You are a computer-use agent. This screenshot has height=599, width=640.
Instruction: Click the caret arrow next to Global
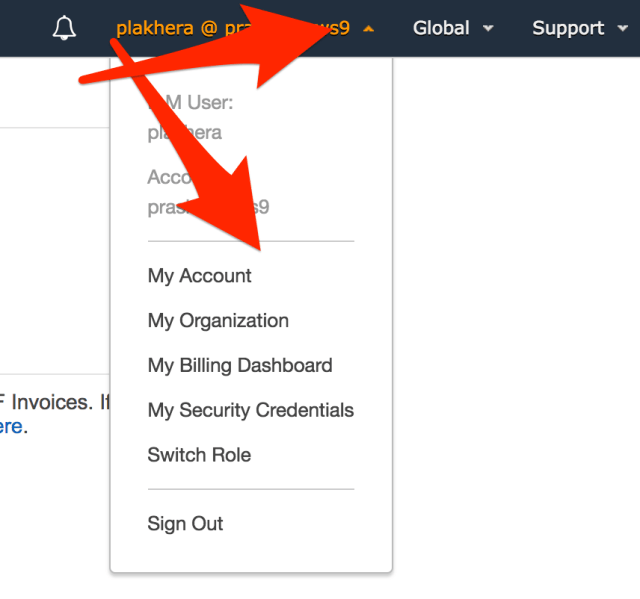(x=488, y=29)
